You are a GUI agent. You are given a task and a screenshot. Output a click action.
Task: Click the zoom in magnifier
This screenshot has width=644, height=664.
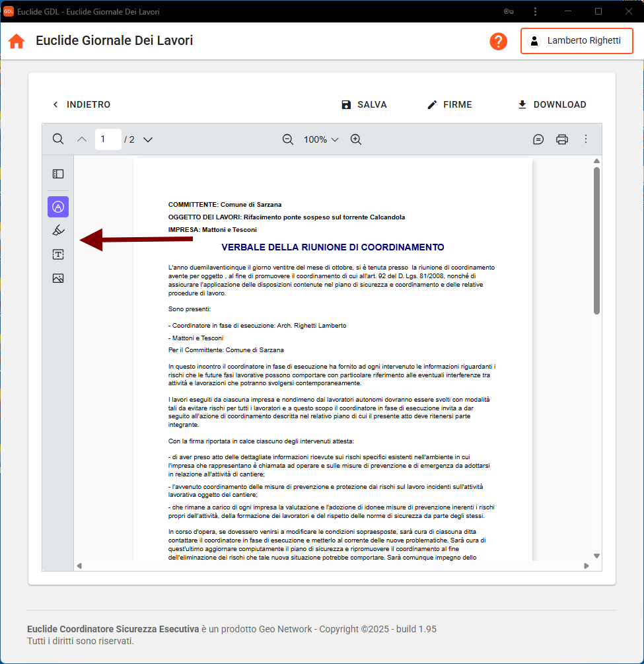point(356,139)
